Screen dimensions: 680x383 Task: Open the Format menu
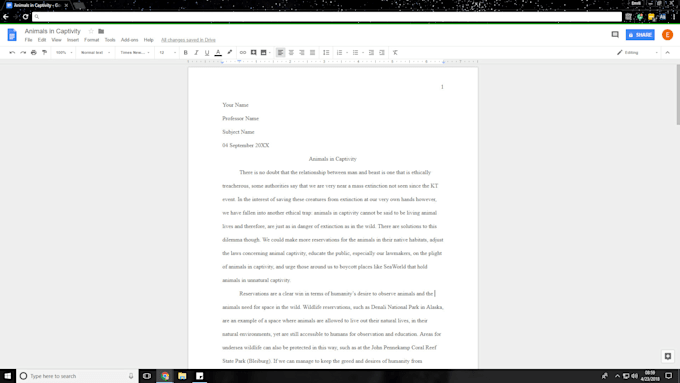(x=92, y=40)
